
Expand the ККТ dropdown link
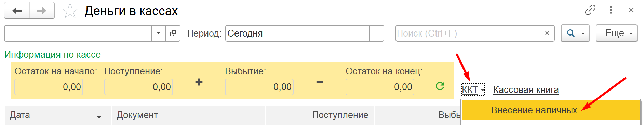[x=473, y=89]
